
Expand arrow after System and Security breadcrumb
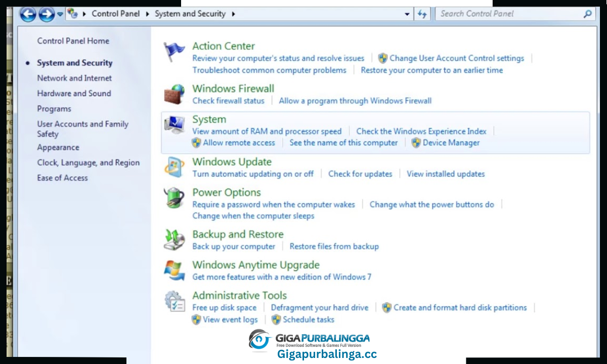point(233,14)
